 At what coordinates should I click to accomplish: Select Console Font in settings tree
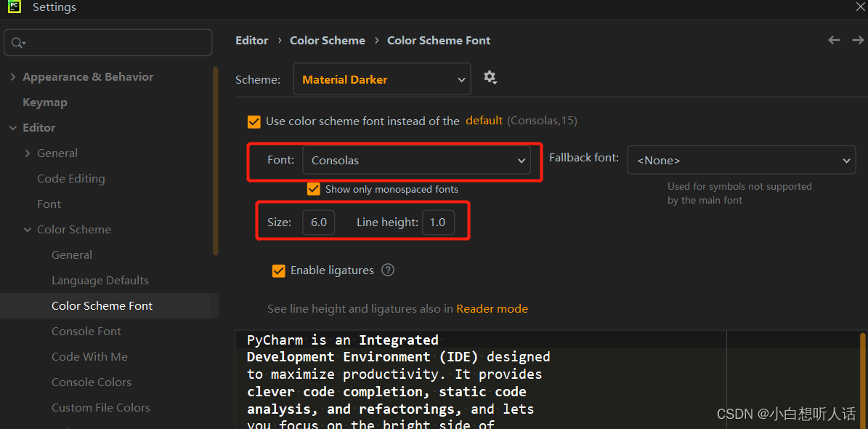(x=86, y=332)
